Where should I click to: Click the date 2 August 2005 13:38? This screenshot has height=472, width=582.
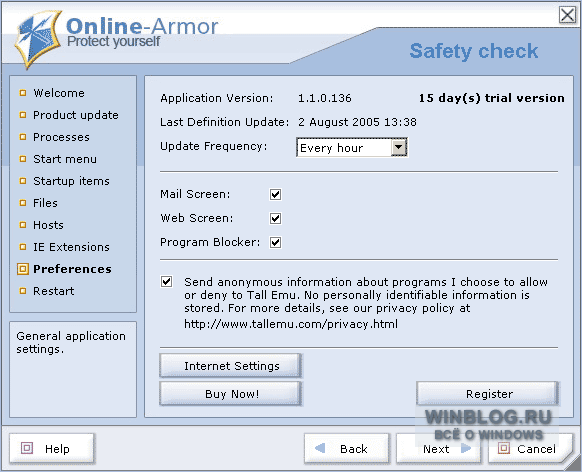click(357, 122)
